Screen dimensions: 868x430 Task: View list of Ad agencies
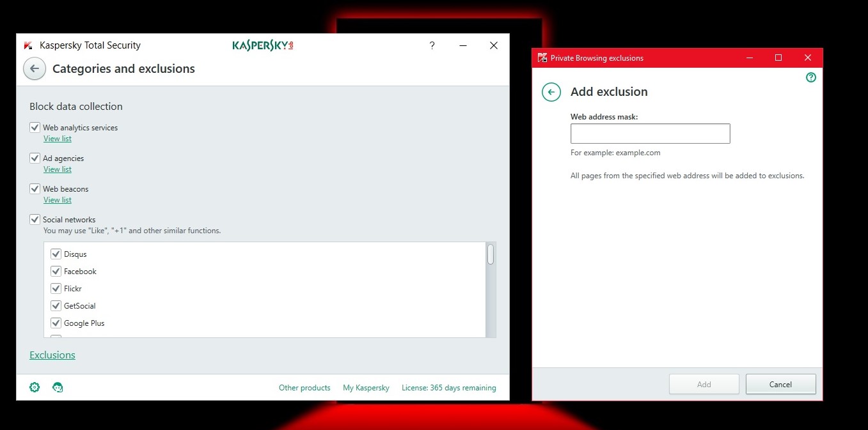point(58,169)
